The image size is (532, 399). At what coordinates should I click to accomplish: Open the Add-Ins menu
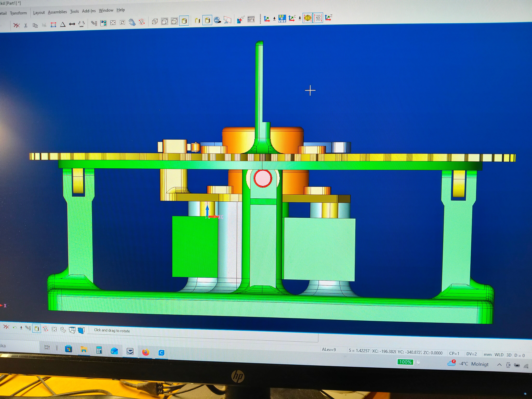89,11
